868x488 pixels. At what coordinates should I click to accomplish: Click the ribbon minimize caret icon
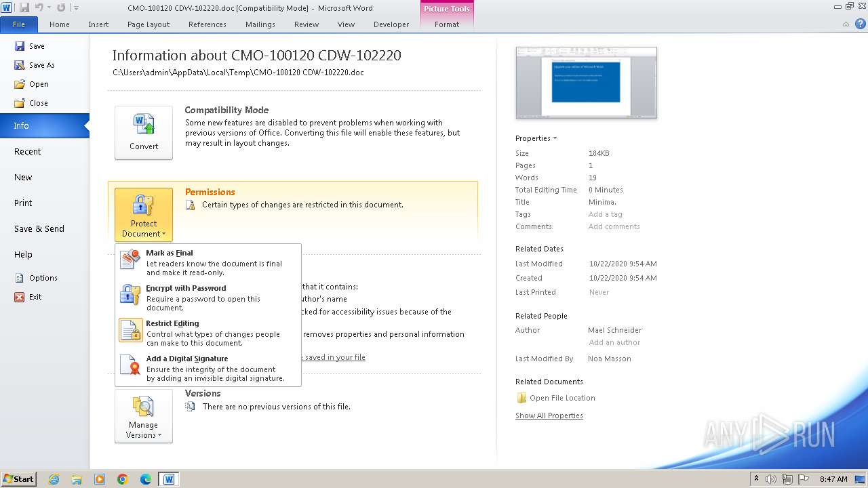(x=846, y=24)
